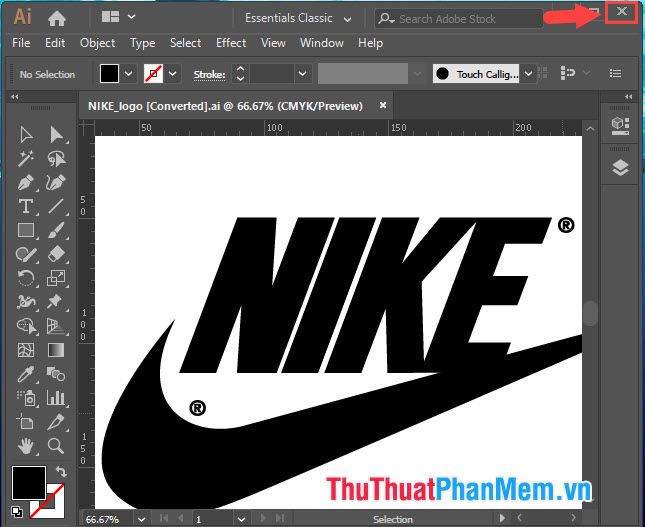Select the Gradient tool
The image size is (645, 527).
[x=56, y=350]
